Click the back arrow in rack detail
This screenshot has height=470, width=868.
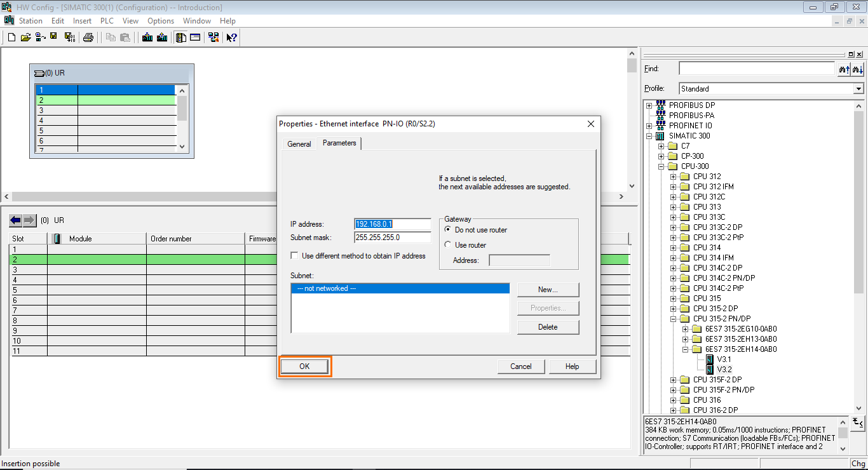pos(16,220)
